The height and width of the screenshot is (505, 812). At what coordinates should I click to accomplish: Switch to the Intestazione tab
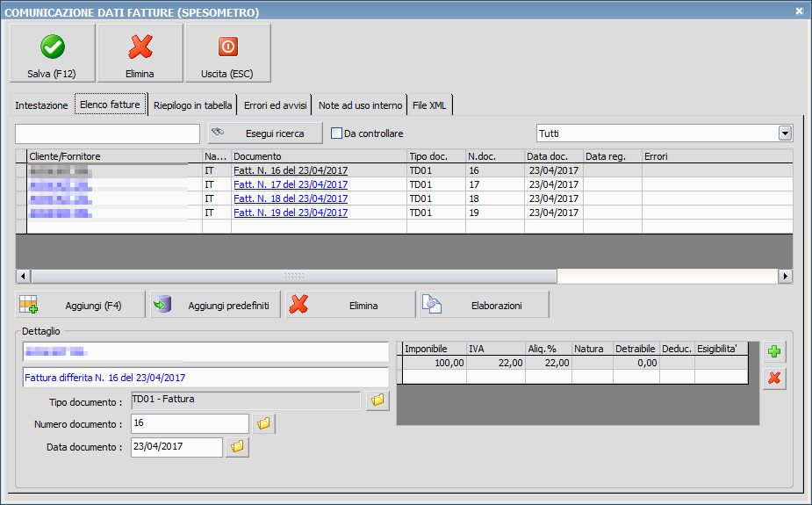point(41,105)
